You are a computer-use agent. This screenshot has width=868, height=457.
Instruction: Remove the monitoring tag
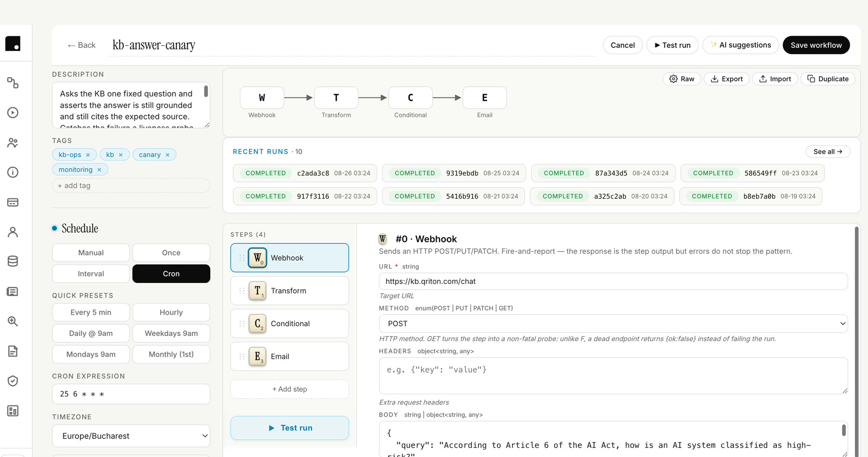click(x=99, y=170)
